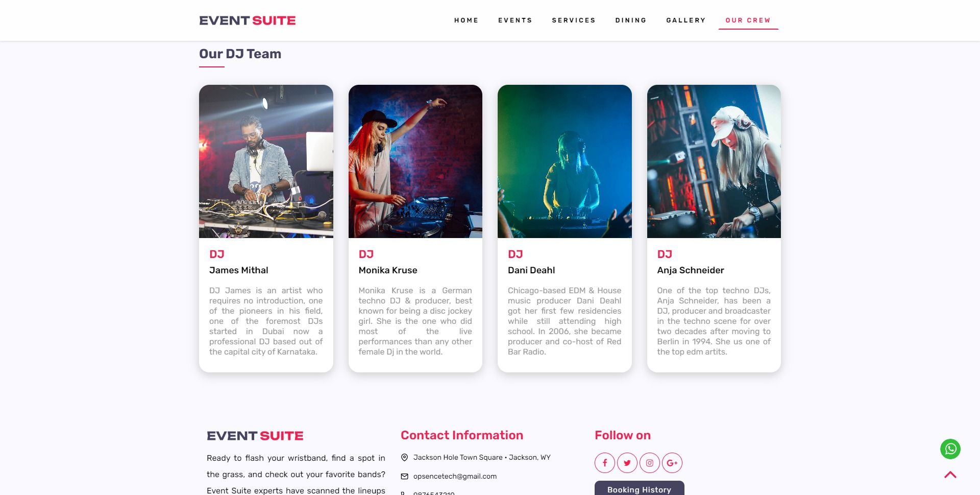The image size is (980, 495).
Task: Select Anja Schneider's name heading
Action: (x=691, y=270)
